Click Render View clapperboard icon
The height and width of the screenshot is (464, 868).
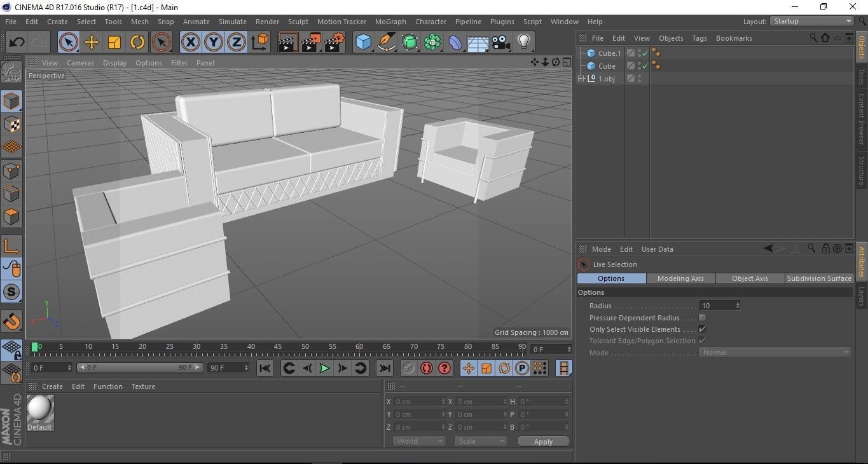(288, 43)
